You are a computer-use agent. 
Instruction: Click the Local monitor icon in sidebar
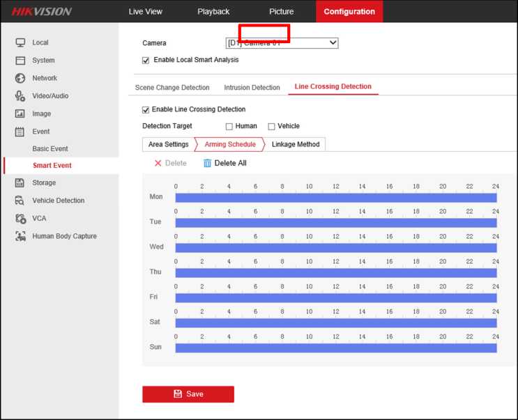click(x=20, y=42)
